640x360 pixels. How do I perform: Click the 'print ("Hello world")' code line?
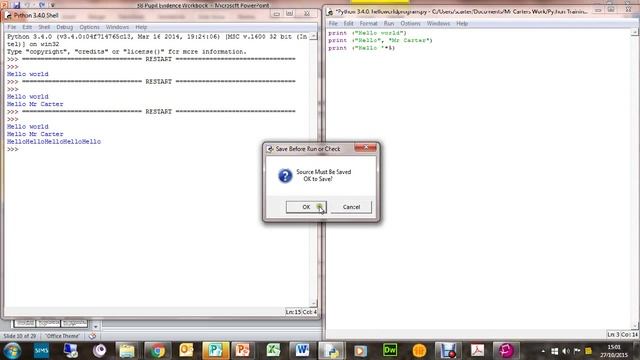tap(367, 33)
